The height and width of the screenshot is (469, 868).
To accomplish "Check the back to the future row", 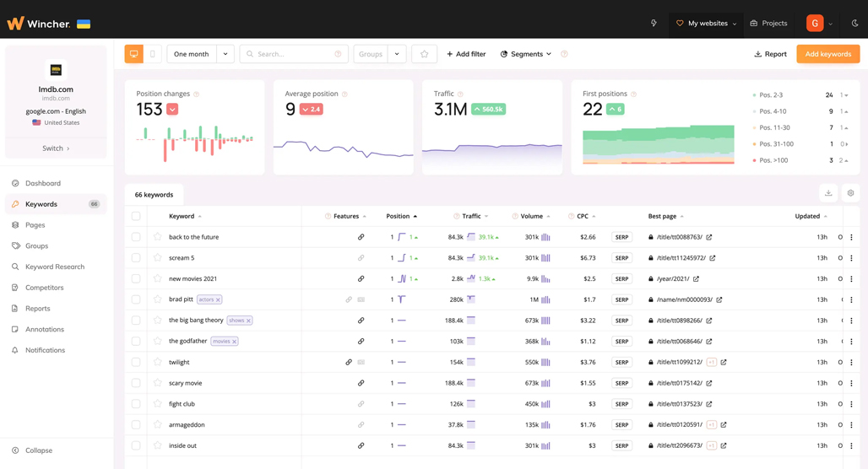I will coord(136,237).
